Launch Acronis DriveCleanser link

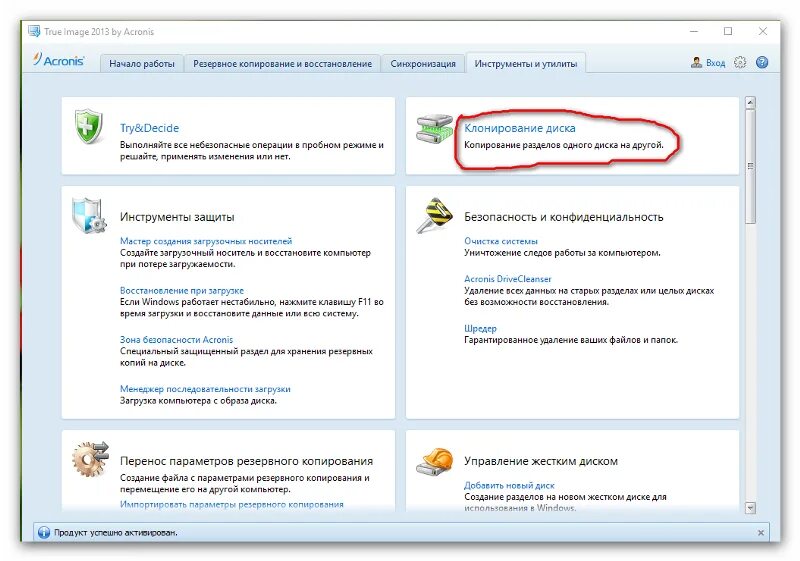(x=508, y=279)
